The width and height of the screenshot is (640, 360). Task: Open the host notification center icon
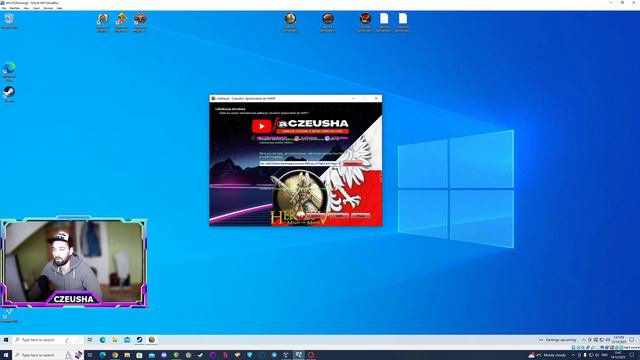[632, 355]
